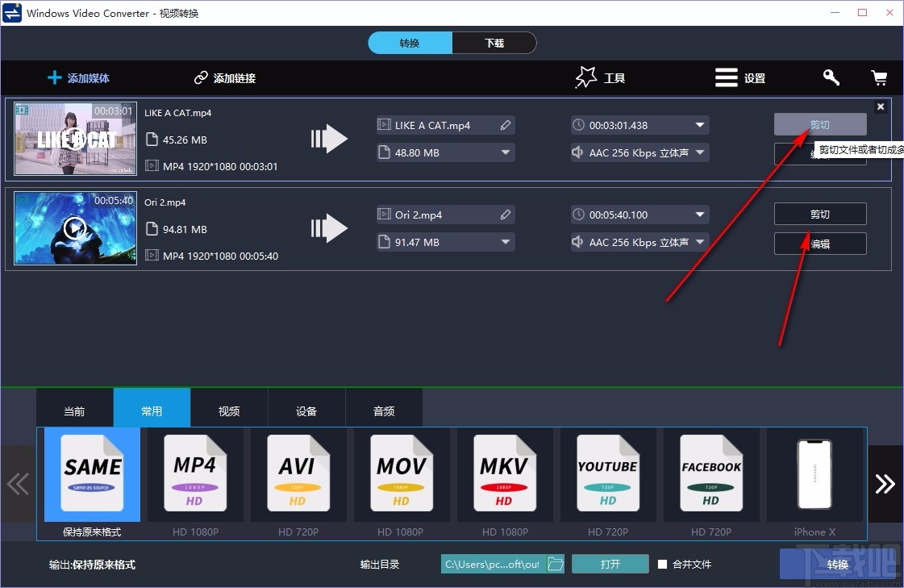Click the wrench icon in the toolbar
Image resolution: width=904 pixels, height=588 pixels.
[x=831, y=77]
